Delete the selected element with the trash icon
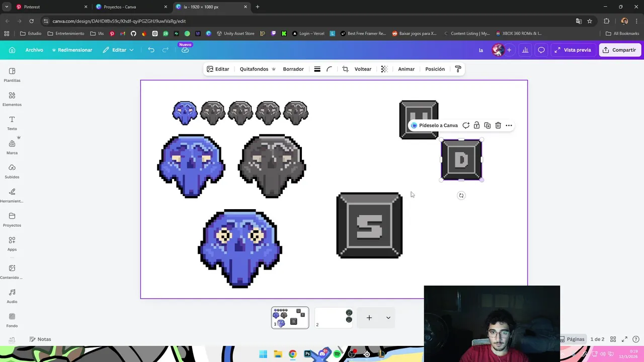 click(x=498, y=125)
